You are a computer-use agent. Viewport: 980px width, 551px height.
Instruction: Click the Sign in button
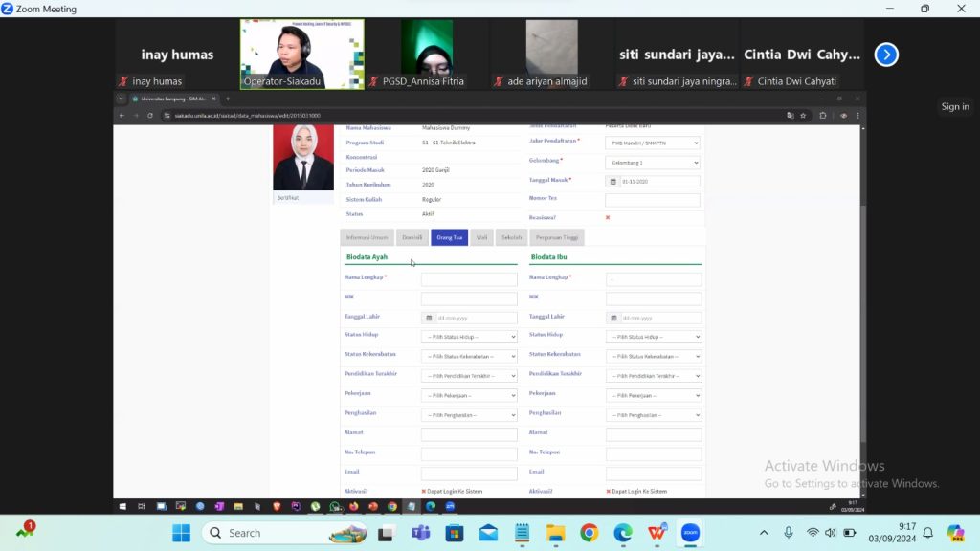[954, 107]
